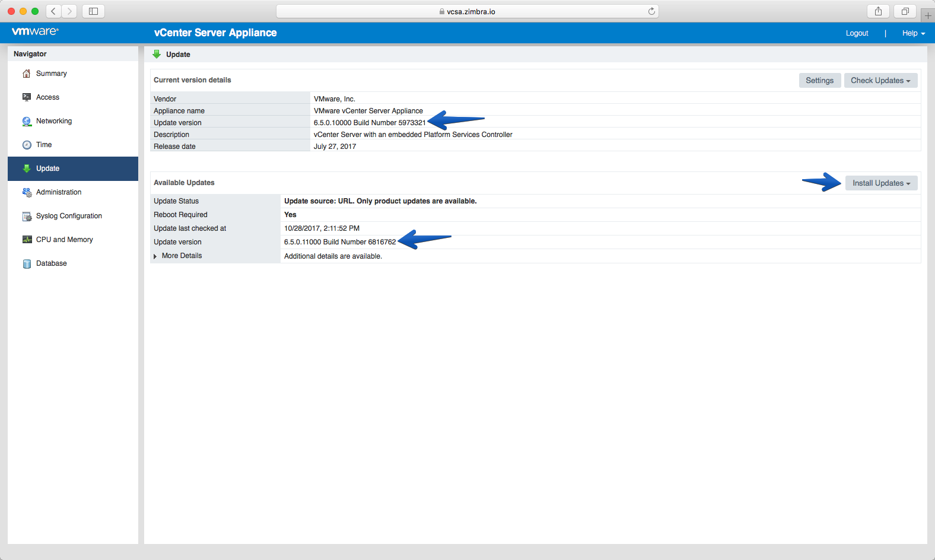Open the Install Updates dropdown
The image size is (935, 560).
[x=882, y=183]
